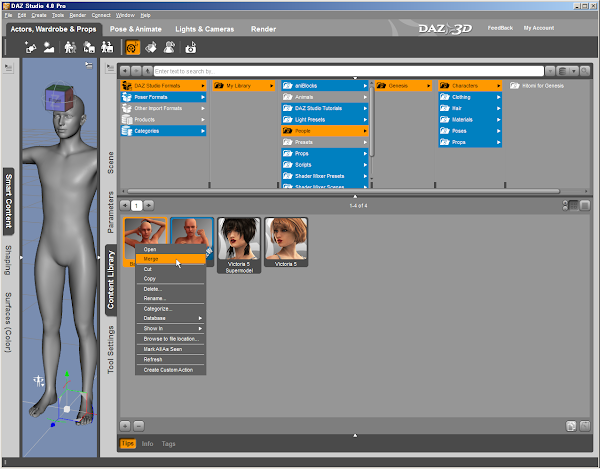Select the Poses folder
The height and width of the screenshot is (469, 600).
(x=470, y=131)
